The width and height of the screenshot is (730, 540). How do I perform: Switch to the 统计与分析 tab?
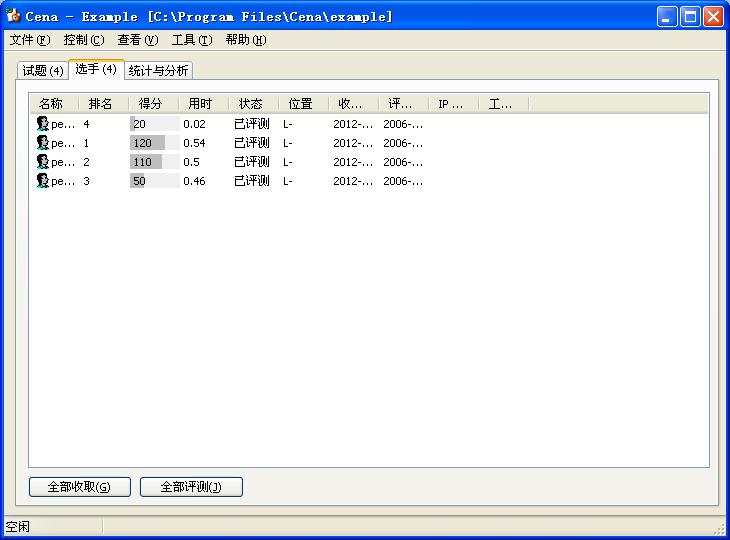158,71
